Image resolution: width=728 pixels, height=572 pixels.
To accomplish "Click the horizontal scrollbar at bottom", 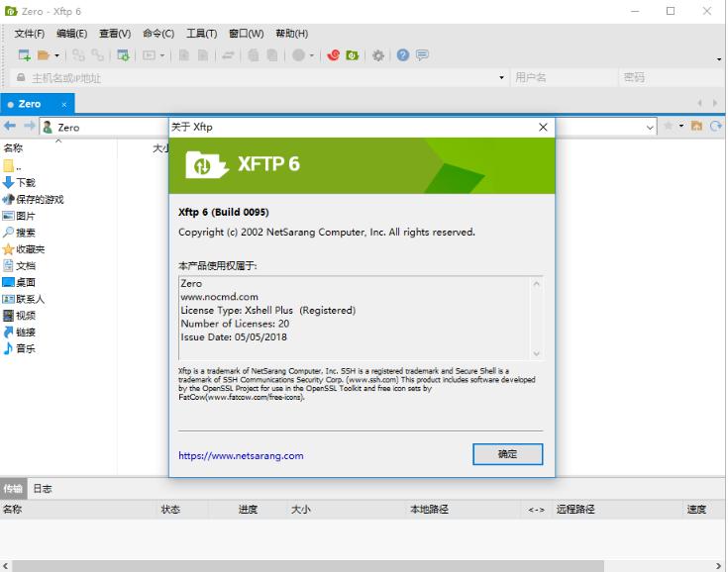I will [x=308, y=566].
